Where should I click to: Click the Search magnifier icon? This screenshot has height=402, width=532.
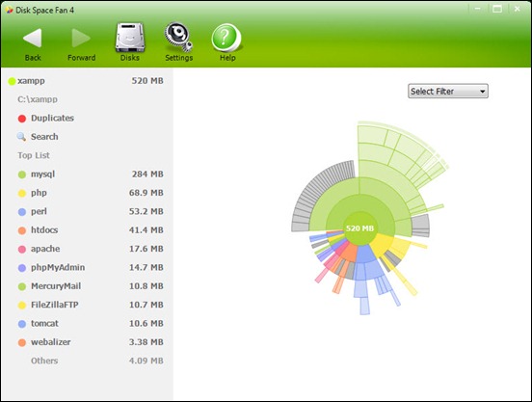pos(21,137)
